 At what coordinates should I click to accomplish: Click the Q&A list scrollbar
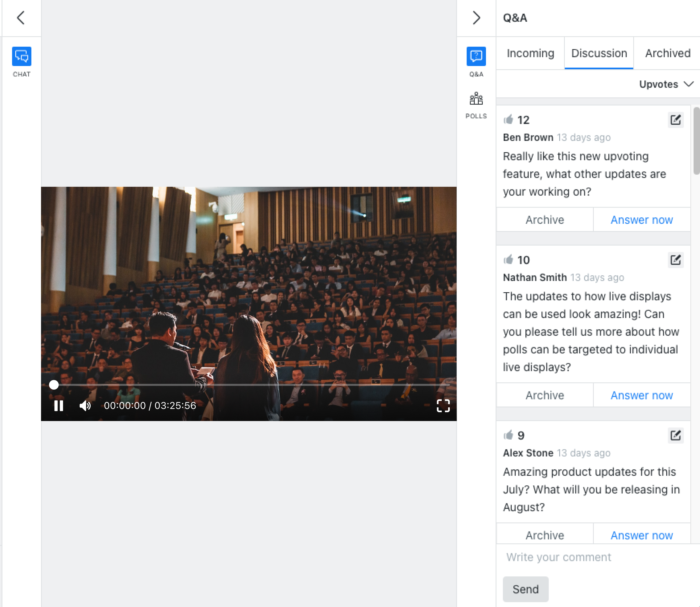coord(696,140)
